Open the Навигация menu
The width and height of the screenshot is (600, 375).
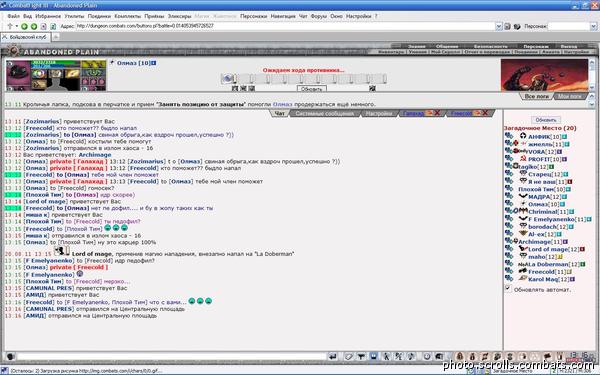coord(283,16)
